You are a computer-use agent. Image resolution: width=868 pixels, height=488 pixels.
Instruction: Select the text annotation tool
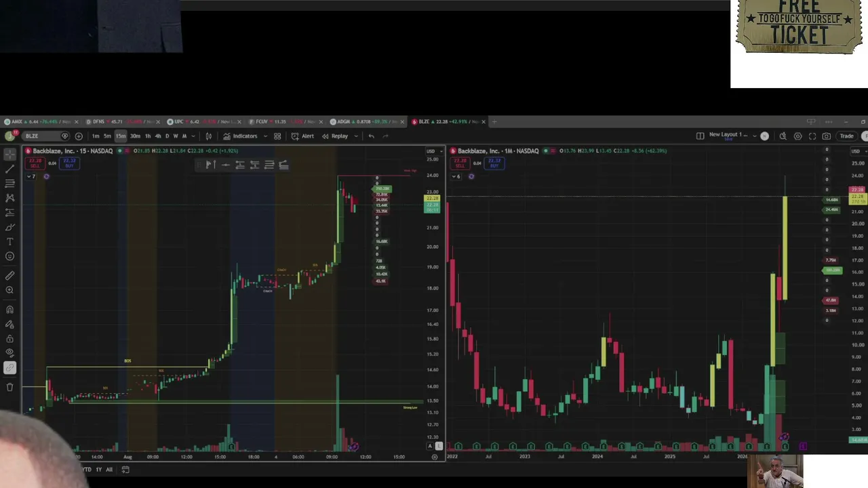[9, 242]
